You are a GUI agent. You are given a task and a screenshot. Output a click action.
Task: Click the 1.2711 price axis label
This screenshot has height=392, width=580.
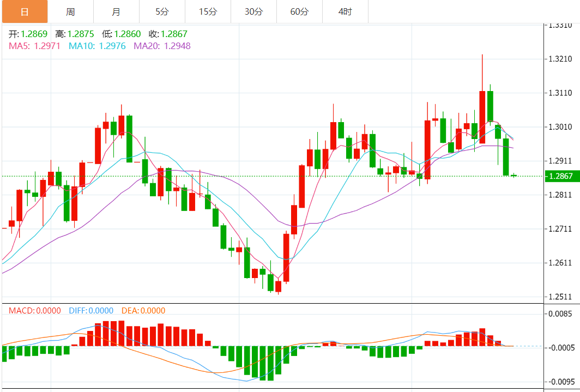tap(560, 229)
